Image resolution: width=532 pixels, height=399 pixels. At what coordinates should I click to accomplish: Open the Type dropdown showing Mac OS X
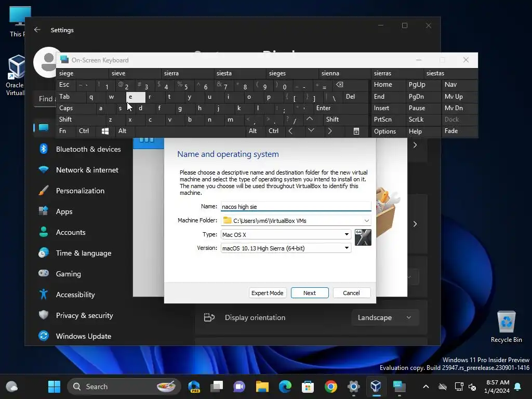(x=286, y=234)
